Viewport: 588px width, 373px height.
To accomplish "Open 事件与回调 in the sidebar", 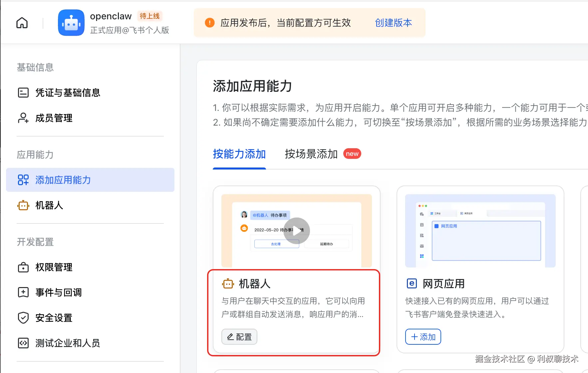I will point(90,292).
